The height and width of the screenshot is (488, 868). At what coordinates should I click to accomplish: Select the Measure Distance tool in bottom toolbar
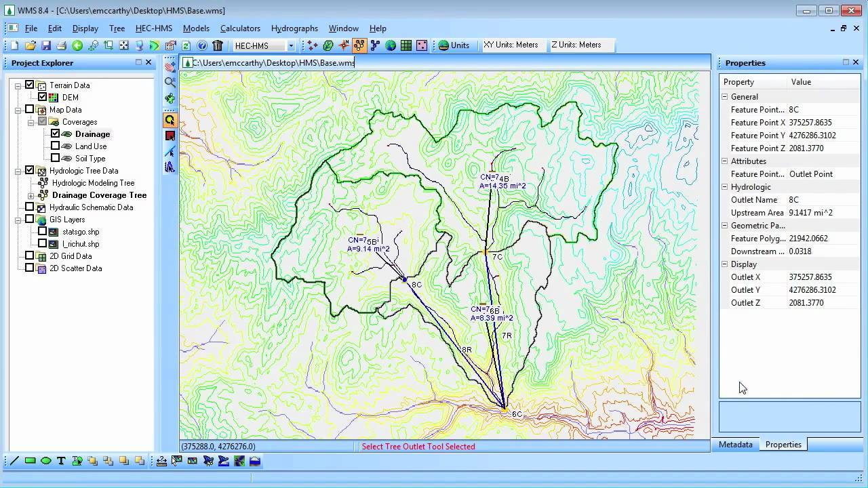coord(161,461)
